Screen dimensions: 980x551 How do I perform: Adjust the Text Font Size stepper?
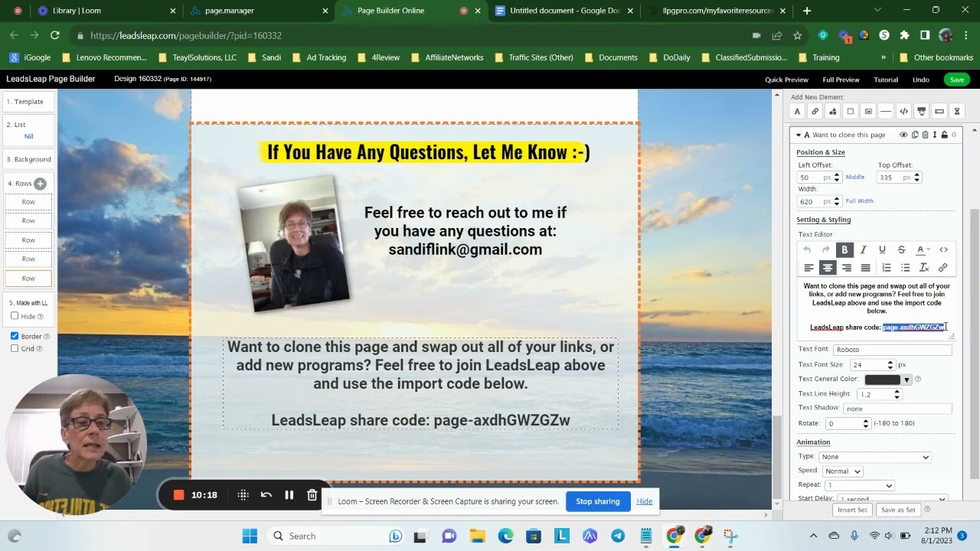(890, 365)
